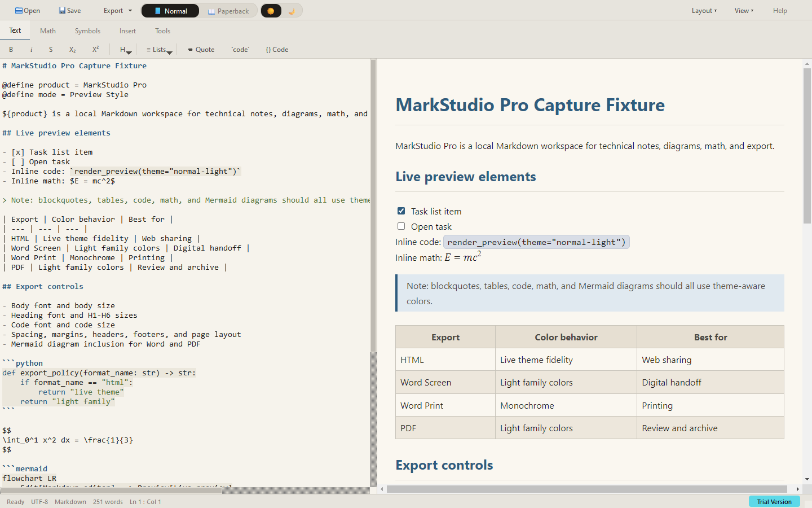Apply subscript formatting X₂
812x508 pixels.
72,50
